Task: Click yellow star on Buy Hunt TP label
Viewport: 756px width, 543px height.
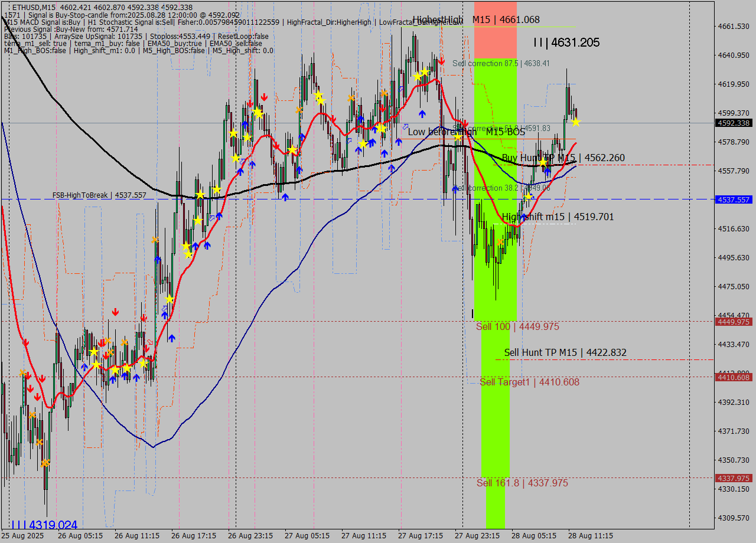Action: (543, 162)
